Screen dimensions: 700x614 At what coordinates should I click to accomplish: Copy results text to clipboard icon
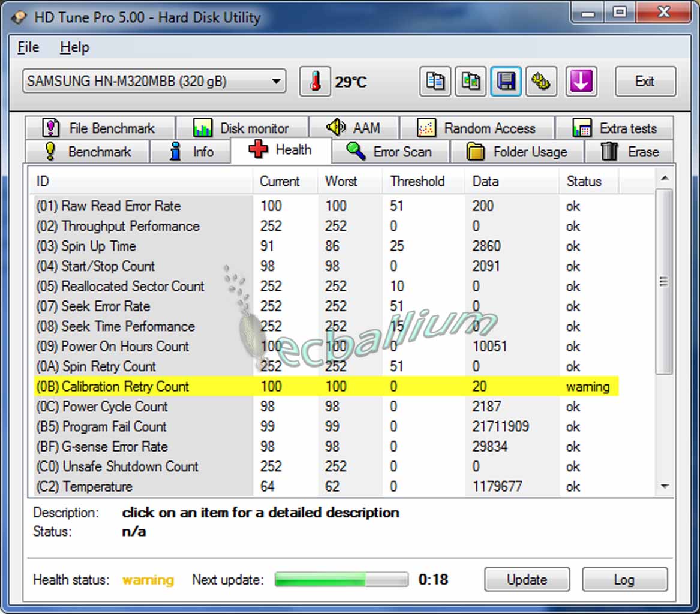point(435,81)
